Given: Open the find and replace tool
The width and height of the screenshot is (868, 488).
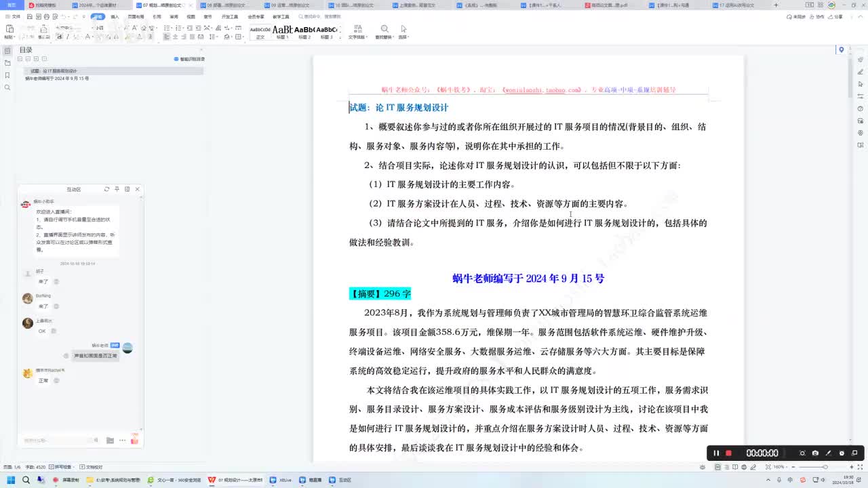Looking at the screenshot, I should (384, 31).
